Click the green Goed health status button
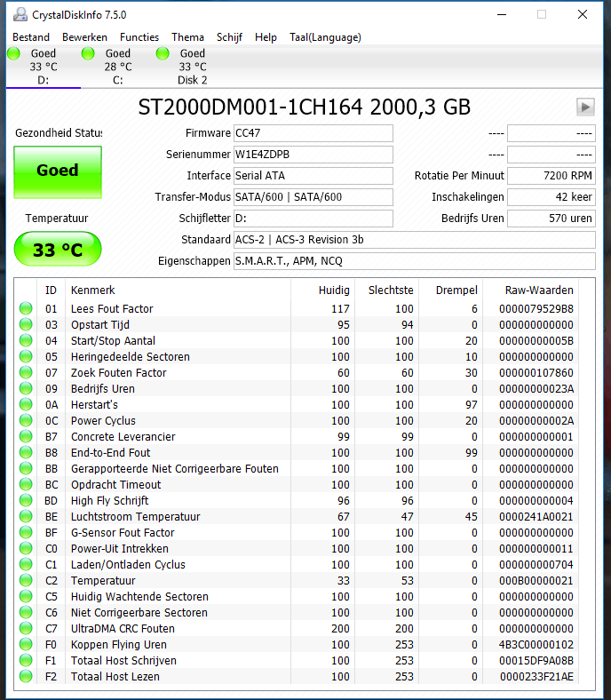611x700 pixels. click(x=58, y=171)
